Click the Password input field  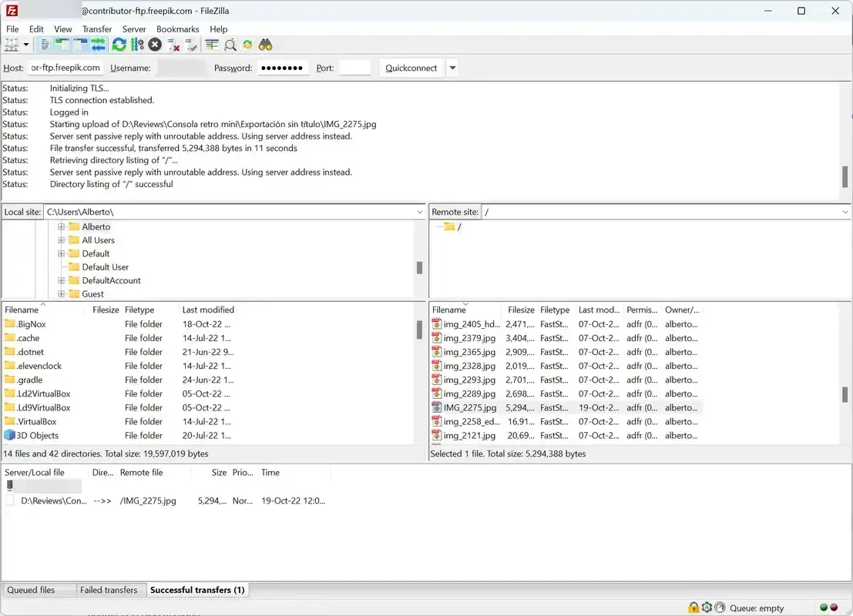click(283, 68)
